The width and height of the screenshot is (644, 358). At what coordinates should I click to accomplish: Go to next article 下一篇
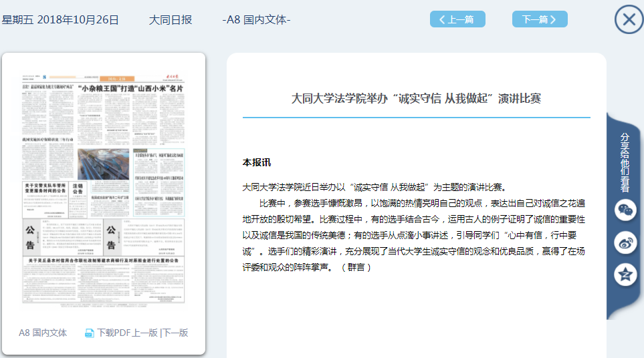coord(540,19)
